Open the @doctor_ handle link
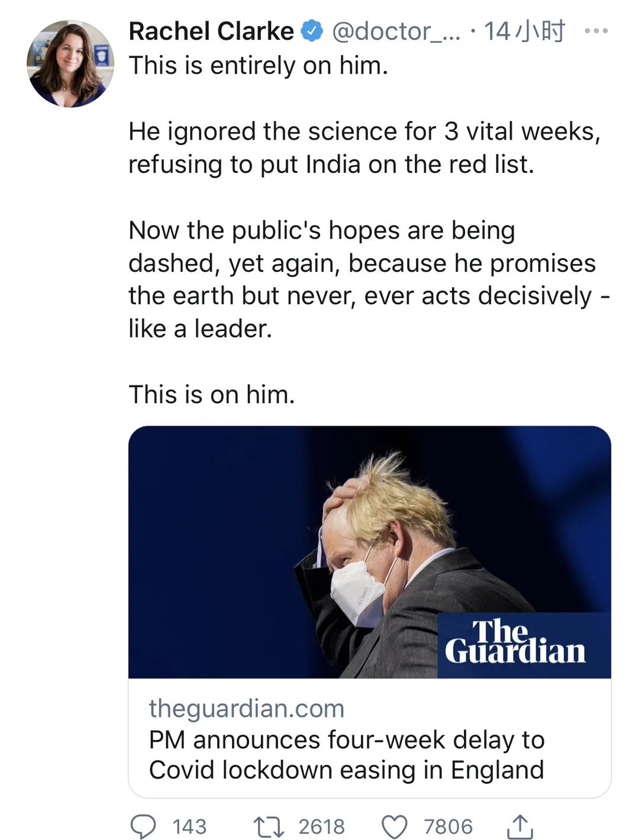 point(395,31)
